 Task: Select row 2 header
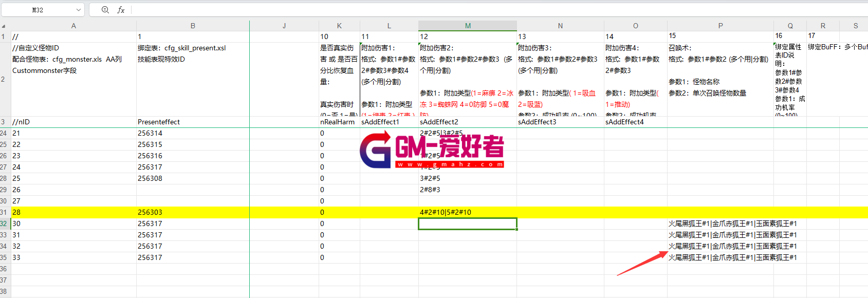click(x=5, y=79)
